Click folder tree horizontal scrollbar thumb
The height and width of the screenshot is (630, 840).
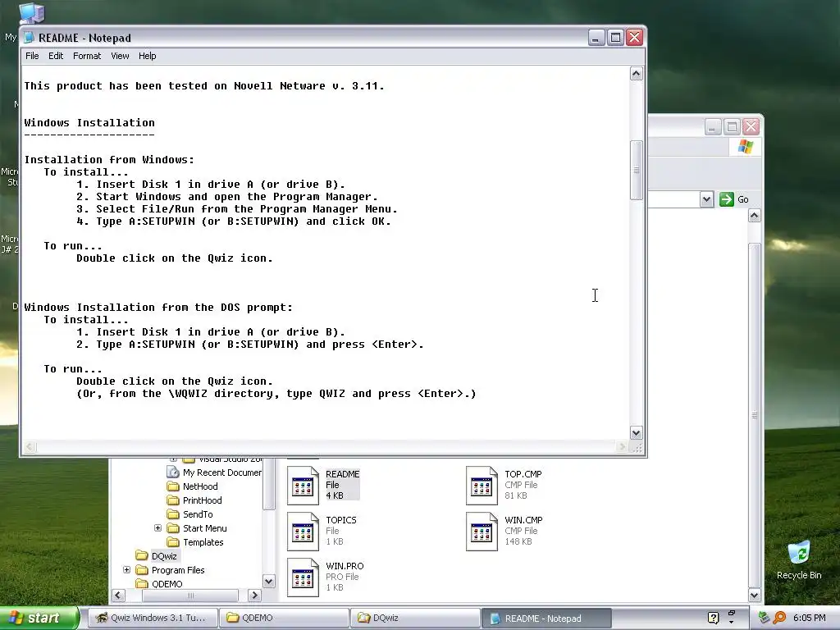click(190, 596)
